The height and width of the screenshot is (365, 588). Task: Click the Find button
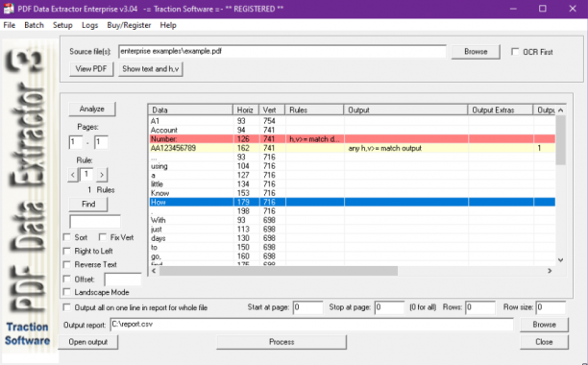coord(88,204)
